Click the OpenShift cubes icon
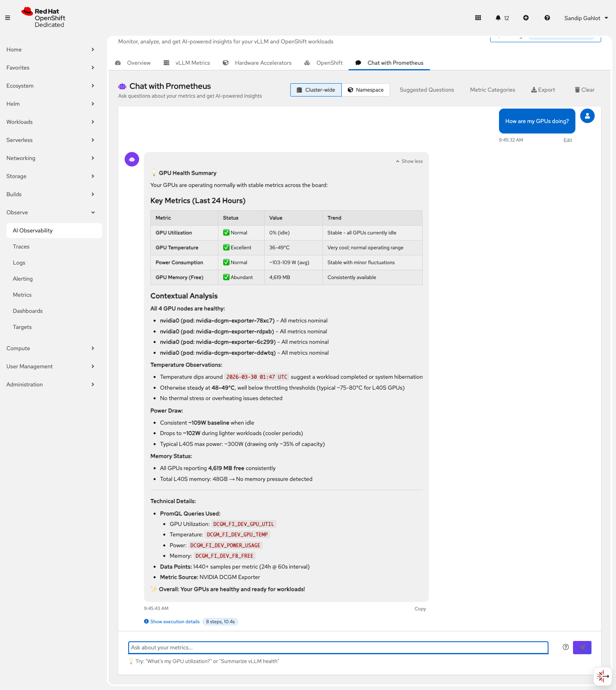Screen dimensions: 616x690 pos(307,63)
